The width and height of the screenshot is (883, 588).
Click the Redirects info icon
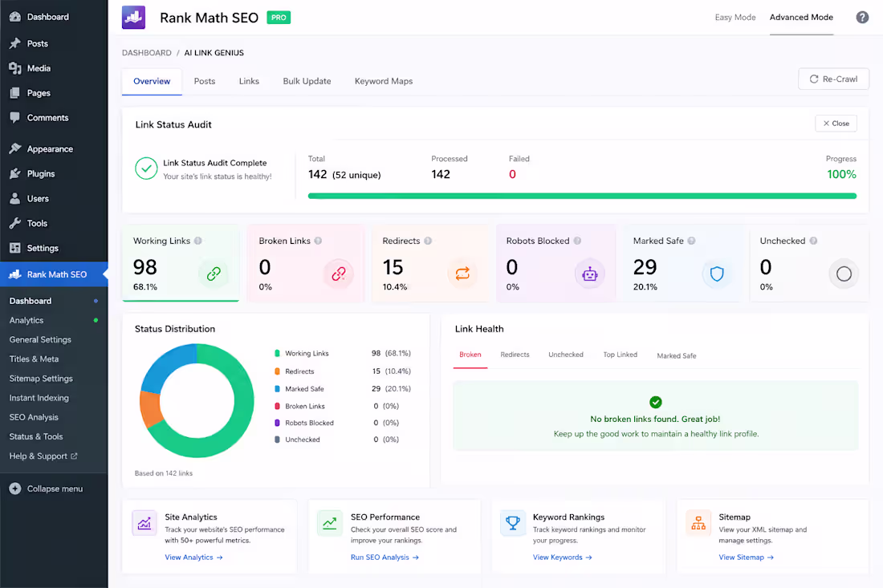(x=428, y=241)
